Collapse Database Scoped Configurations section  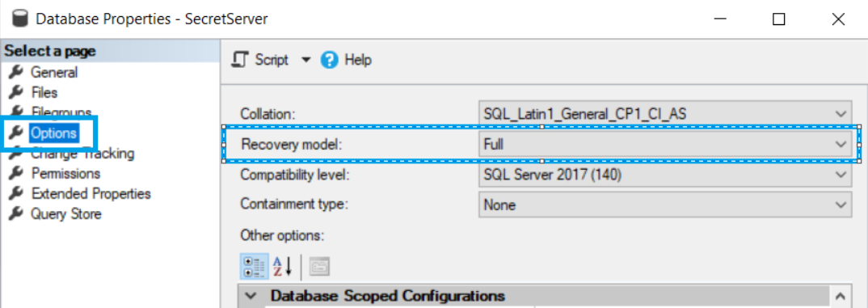click(x=253, y=295)
